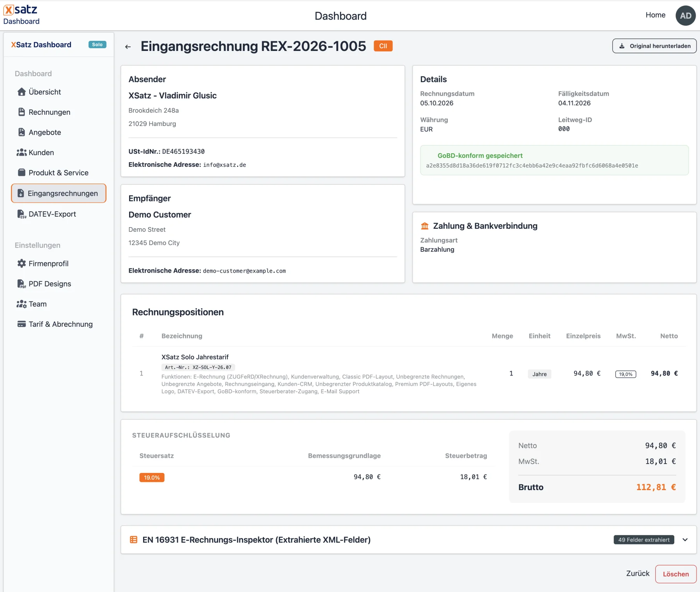The image size is (700, 592).
Task: Click the PDF Designs file icon
Action: click(22, 284)
